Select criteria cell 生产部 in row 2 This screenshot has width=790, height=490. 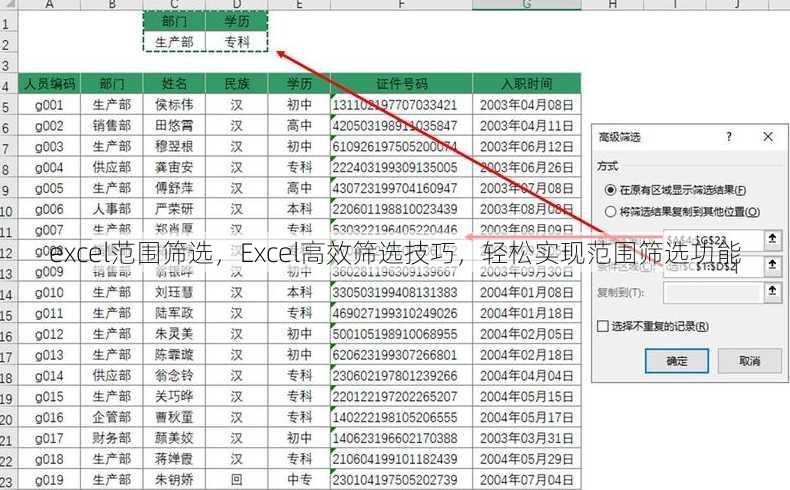tap(174, 42)
